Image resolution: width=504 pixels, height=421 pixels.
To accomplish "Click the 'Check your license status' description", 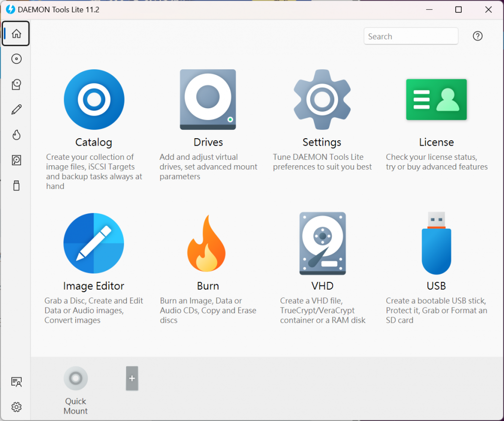I will click(x=437, y=162).
